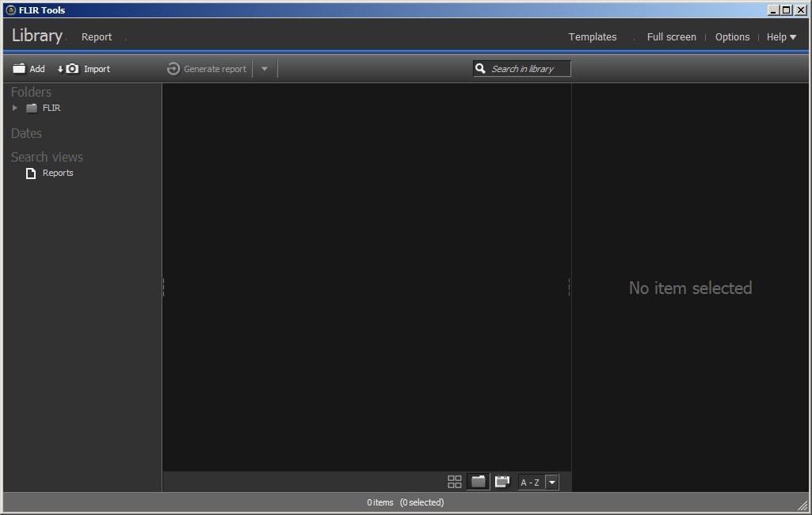Open the Help menu

[x=781, y=36]
